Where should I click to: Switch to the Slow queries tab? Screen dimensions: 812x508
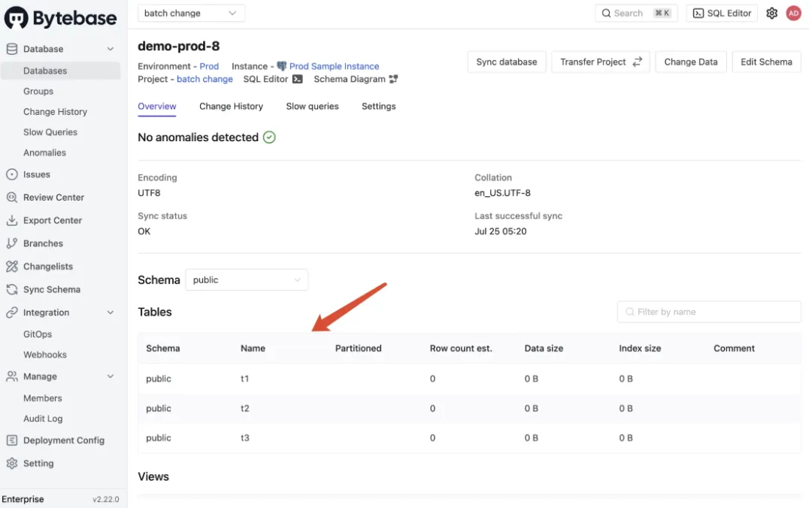coord(312,107)
